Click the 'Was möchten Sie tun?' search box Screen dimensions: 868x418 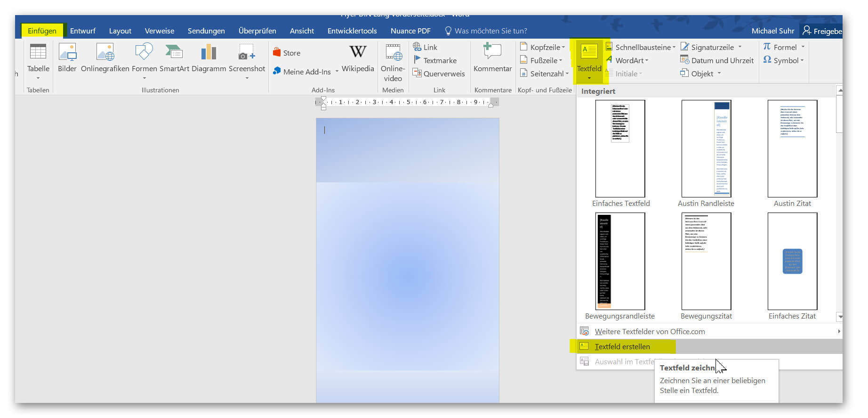tap(486, 31)
